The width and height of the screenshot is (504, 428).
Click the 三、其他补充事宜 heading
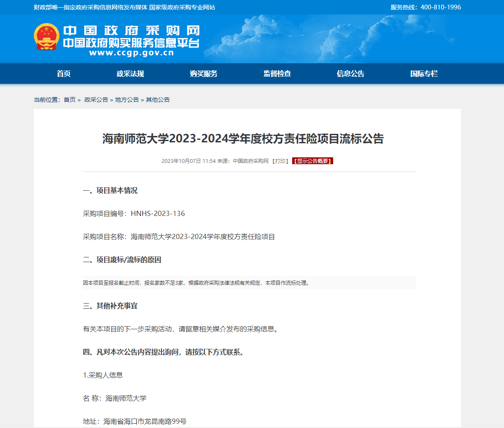110,306
